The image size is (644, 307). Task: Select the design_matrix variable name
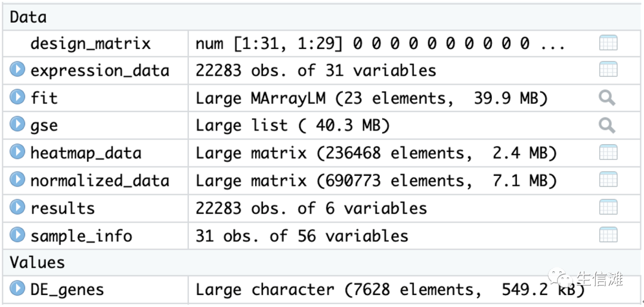90,44
